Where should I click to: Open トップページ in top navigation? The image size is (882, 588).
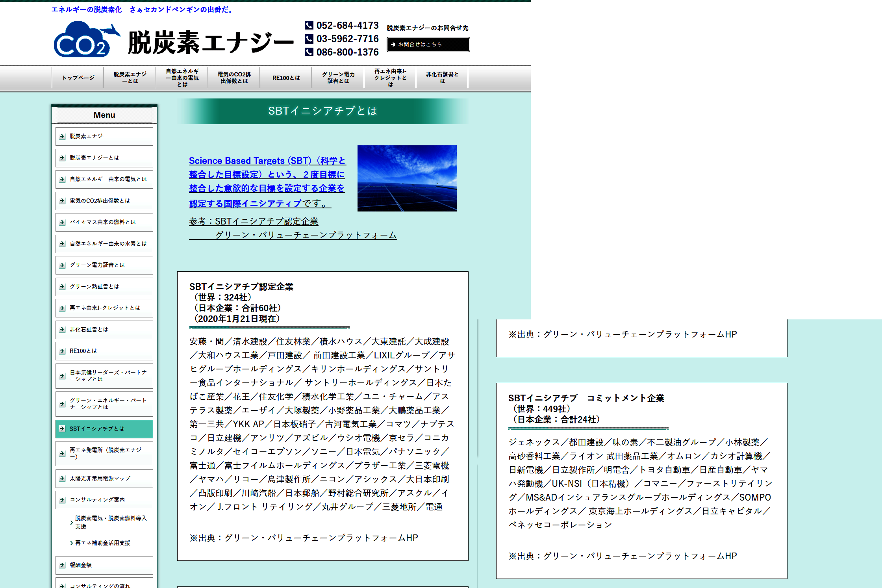[78, 78]
